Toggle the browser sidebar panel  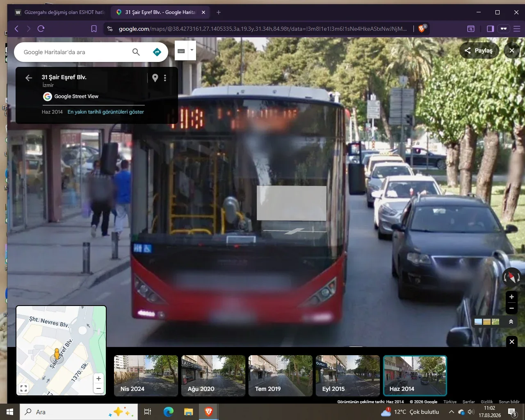click(490, 29)
